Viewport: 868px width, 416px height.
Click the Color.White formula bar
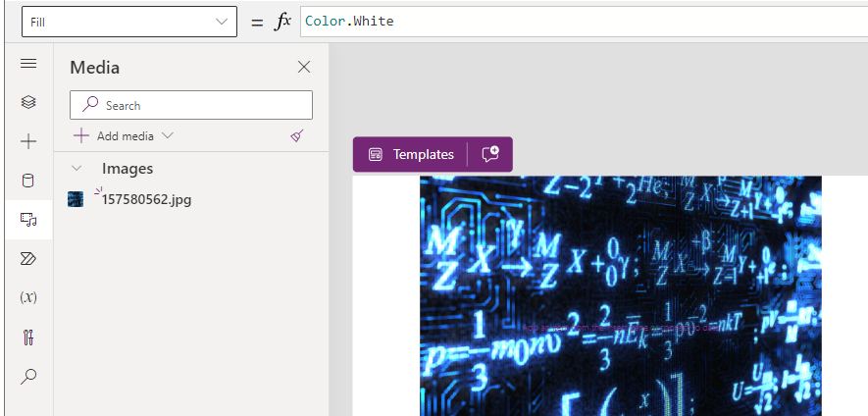click(584, 22)
